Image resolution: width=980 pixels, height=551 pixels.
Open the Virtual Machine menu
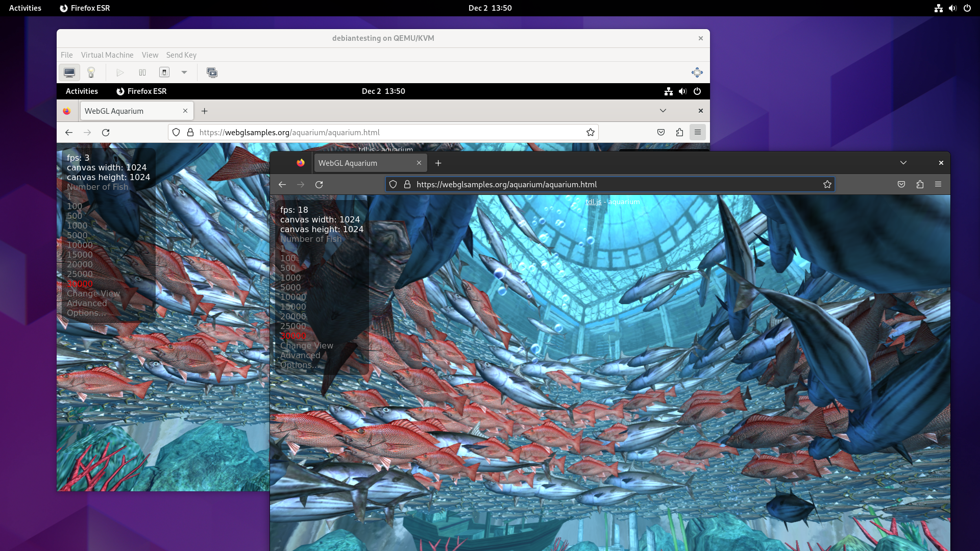(x=107, y=55)
